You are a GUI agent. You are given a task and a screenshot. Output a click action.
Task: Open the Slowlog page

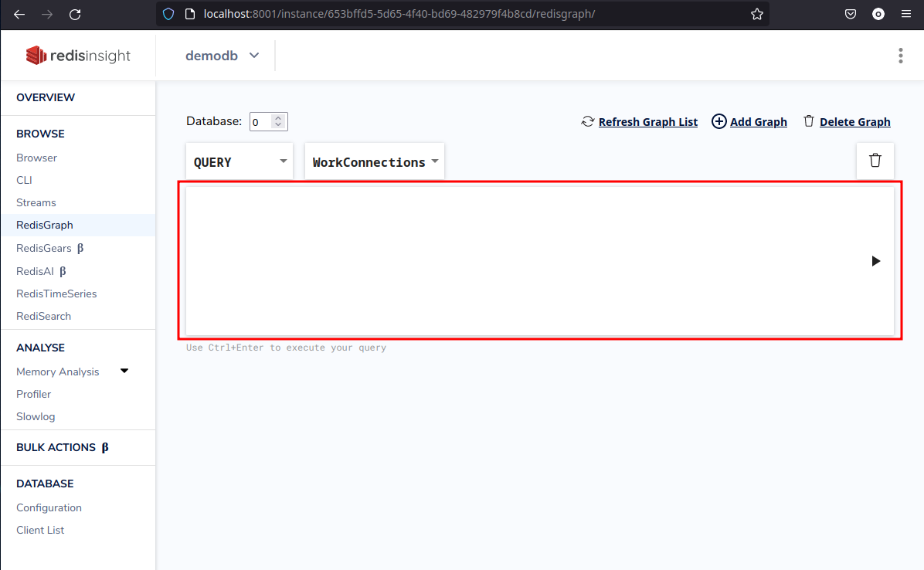click(x=36, y=416)
